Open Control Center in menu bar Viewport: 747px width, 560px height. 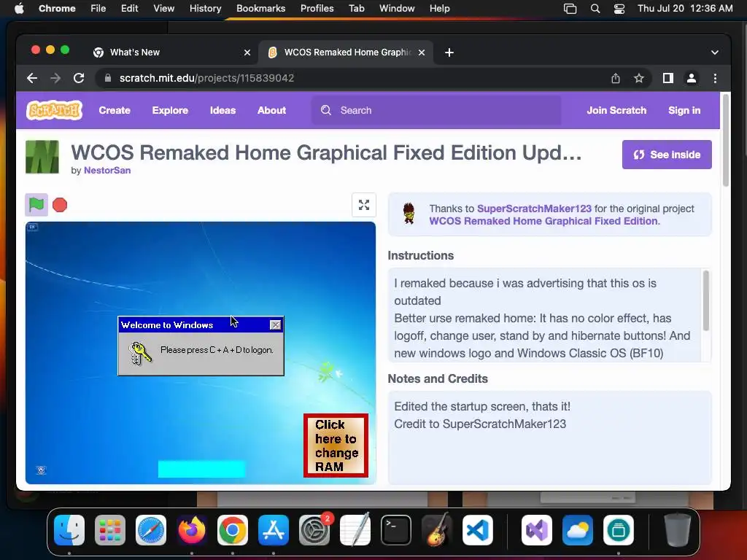click(619, 8)
